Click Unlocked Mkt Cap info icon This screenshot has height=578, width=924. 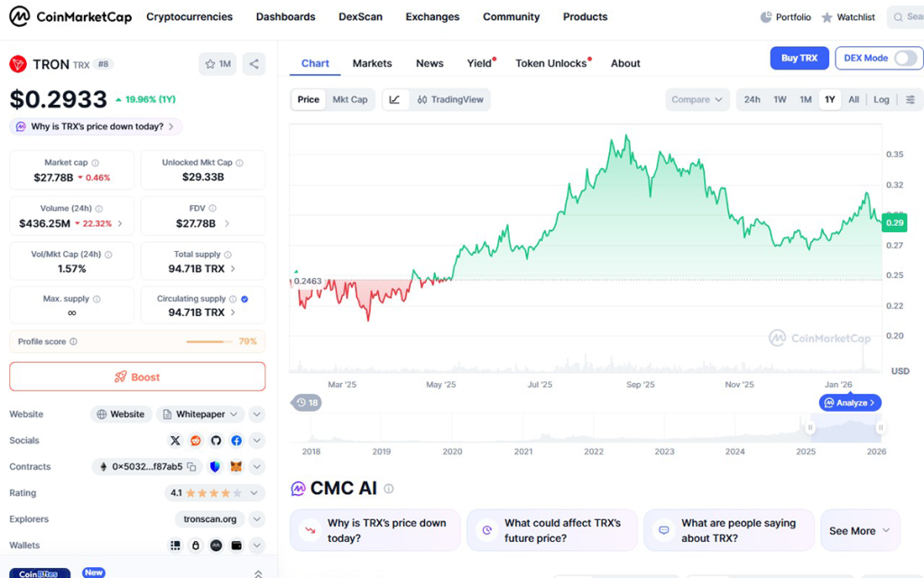239,163
